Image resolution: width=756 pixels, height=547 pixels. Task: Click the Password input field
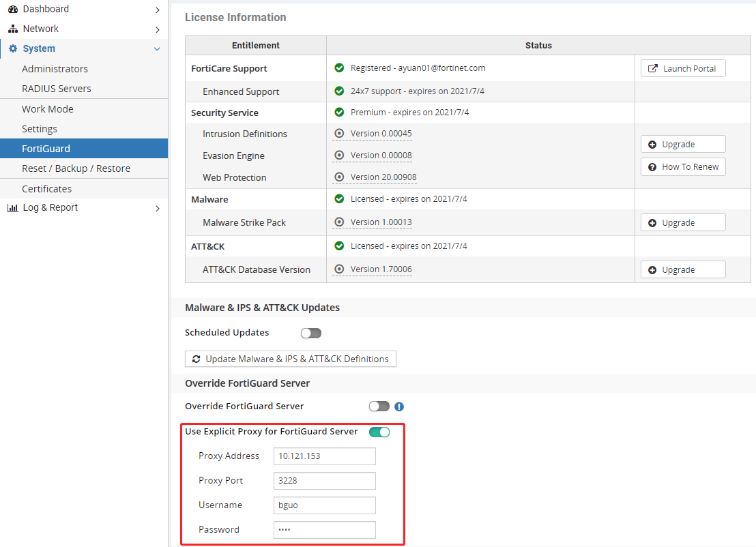pos(325,530)
